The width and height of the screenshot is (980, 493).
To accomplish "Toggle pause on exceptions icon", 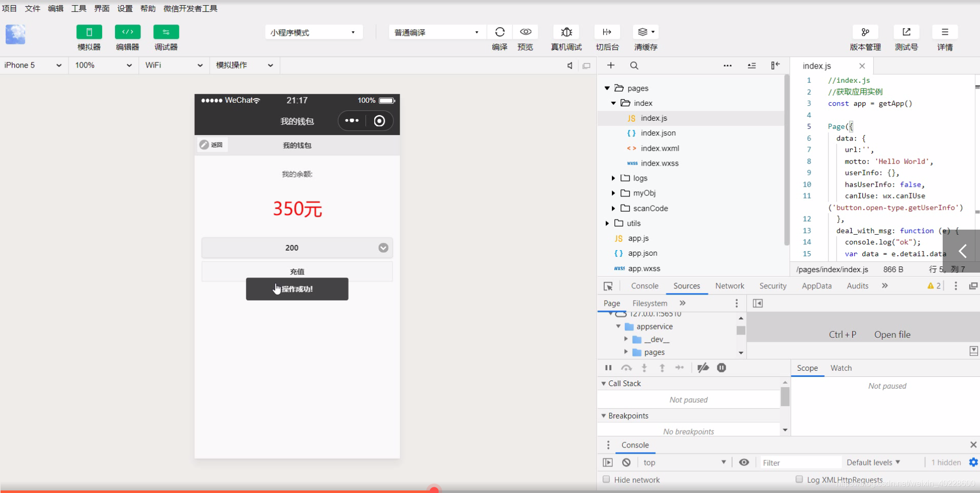I will point(721,368).
